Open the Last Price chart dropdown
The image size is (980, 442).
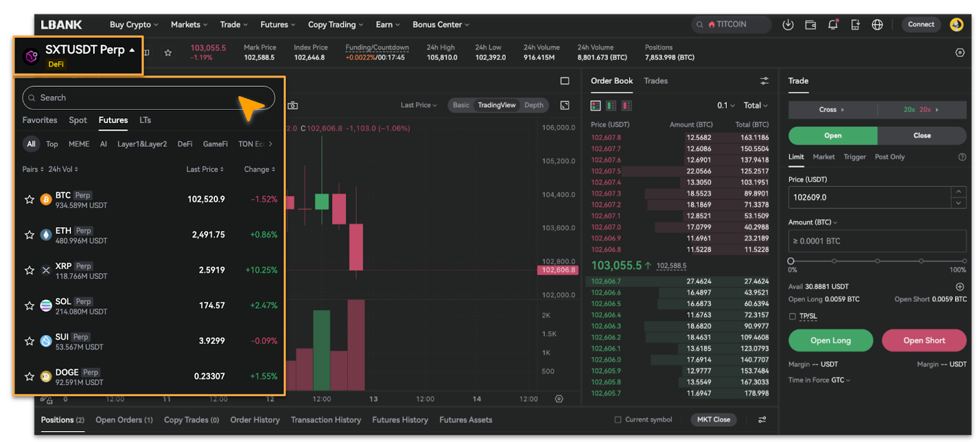[419, 105]
